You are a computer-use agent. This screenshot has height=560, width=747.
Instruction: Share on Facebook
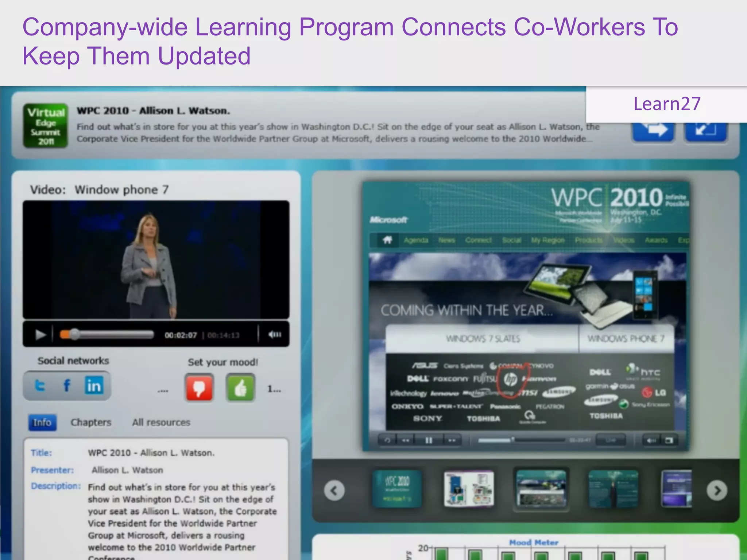(67, 385)
